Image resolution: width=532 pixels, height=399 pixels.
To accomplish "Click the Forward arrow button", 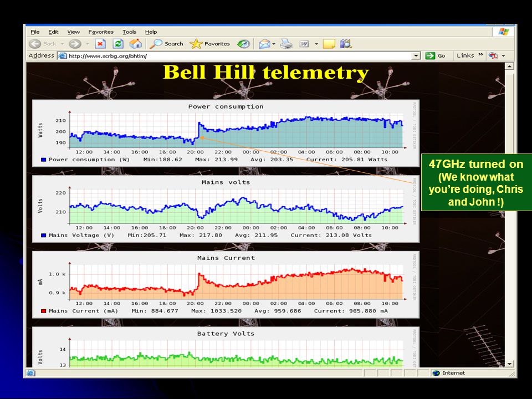I will coord(75,44).
